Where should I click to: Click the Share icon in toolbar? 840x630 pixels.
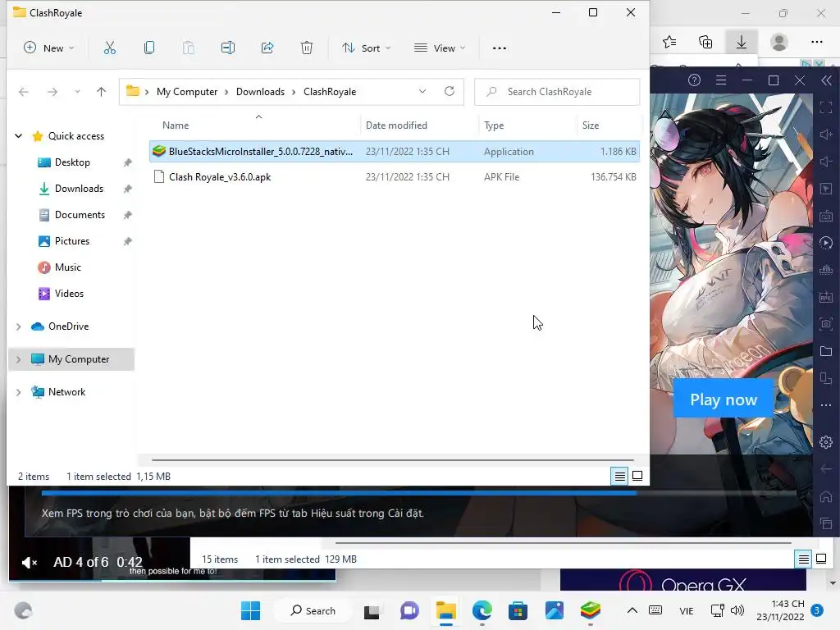pyautogui.click(x=267, y=48)
